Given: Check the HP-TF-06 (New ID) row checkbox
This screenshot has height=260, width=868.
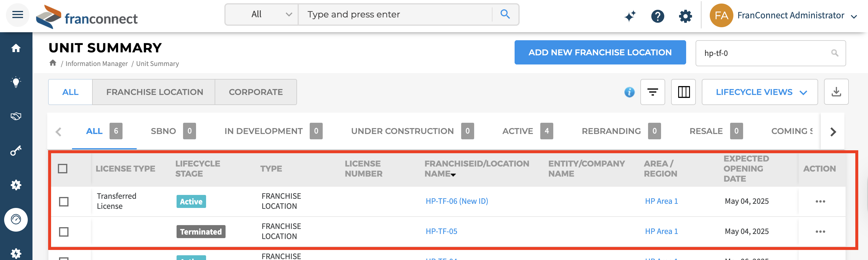Looking at the screenshot, I should [x=64, y=202].
